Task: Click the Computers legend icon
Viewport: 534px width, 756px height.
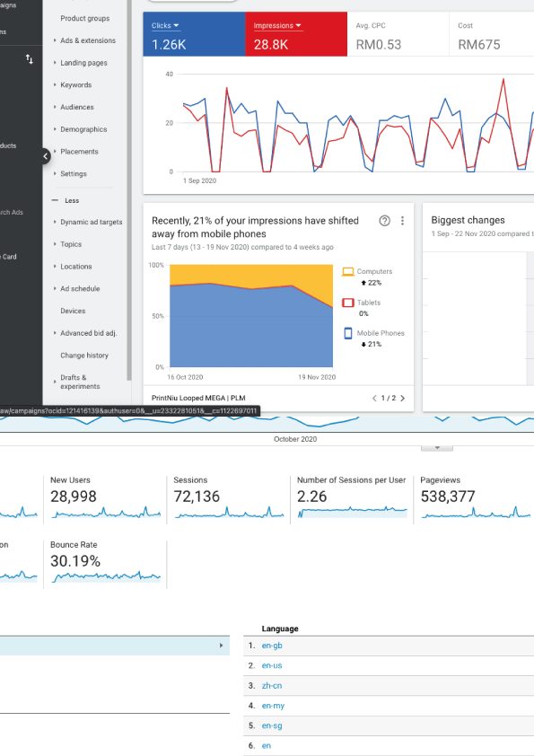Action: 348,271
